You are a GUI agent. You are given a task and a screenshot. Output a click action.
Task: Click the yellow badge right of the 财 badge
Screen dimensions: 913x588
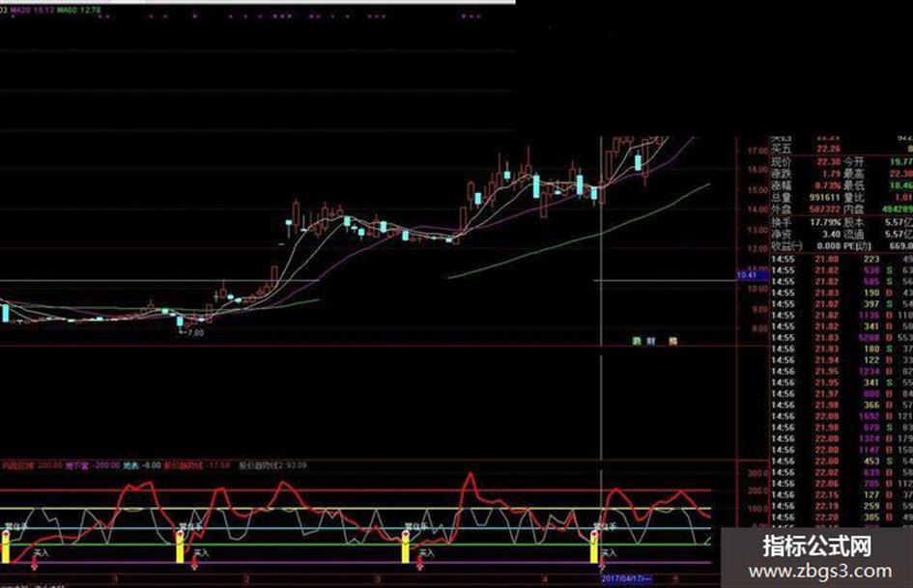(673, 341)
